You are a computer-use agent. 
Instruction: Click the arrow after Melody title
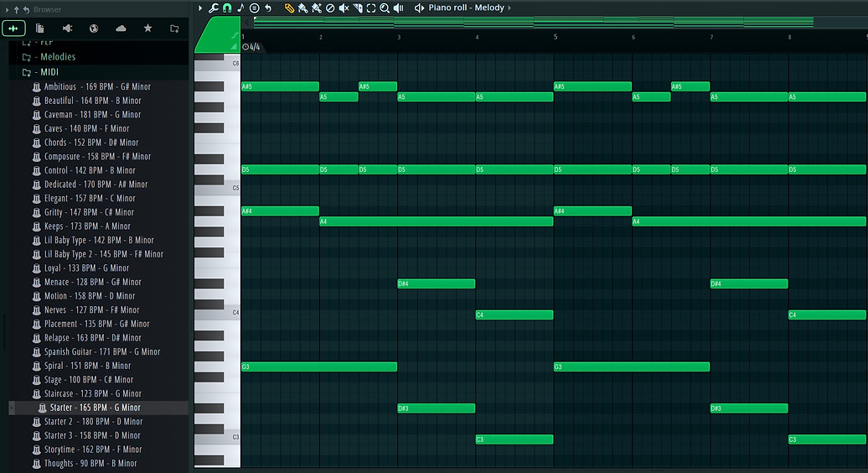click(509, 8)
